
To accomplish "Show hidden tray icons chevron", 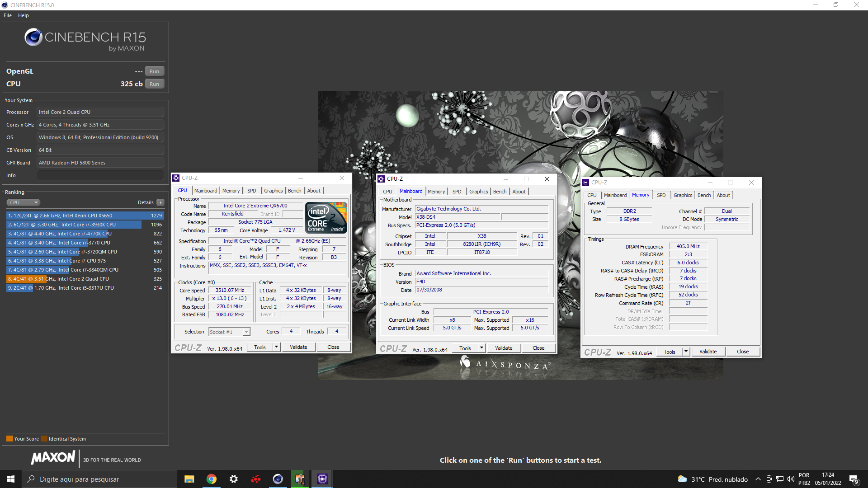I will point(758,479).
